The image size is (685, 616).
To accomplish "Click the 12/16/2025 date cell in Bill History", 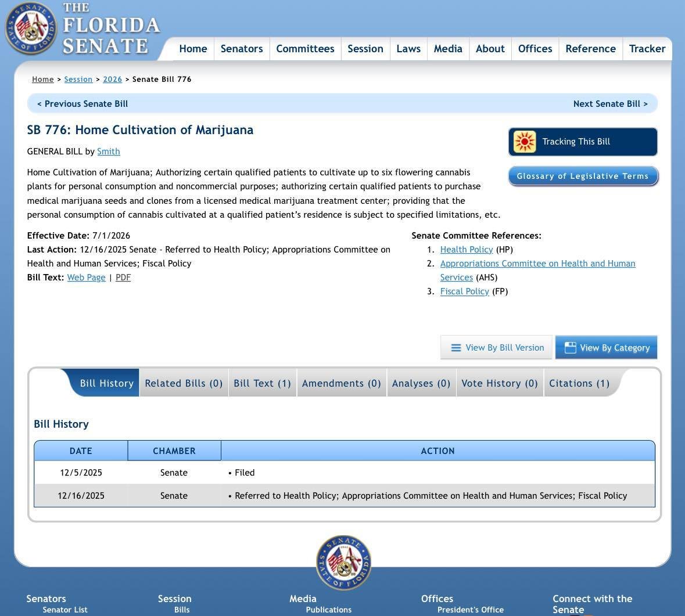I will [81, 496].
